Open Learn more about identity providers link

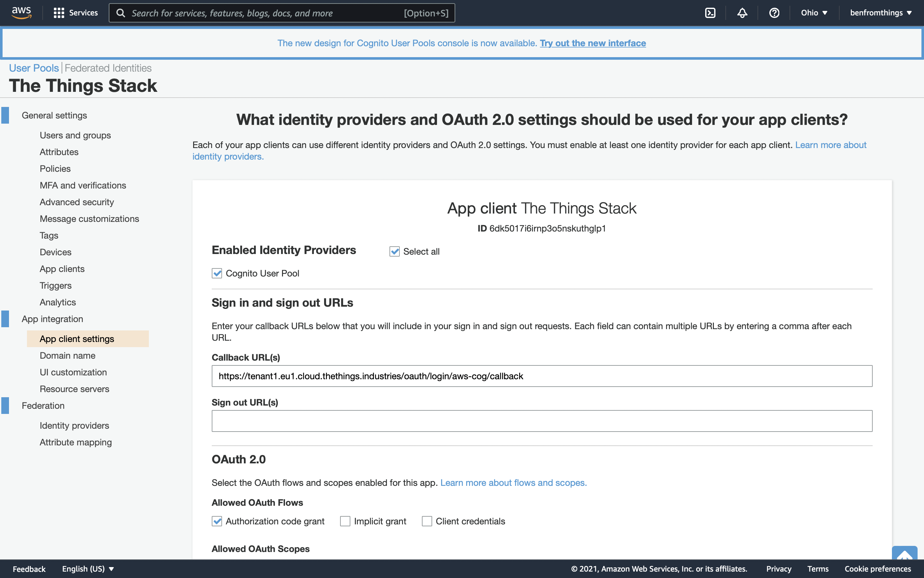[x=529, y=151]
